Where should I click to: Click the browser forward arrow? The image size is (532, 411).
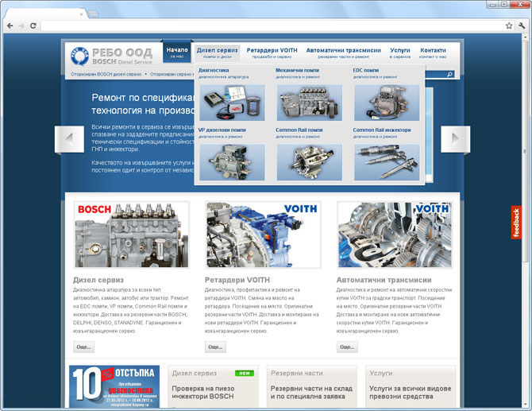click(x=21, y=25)
